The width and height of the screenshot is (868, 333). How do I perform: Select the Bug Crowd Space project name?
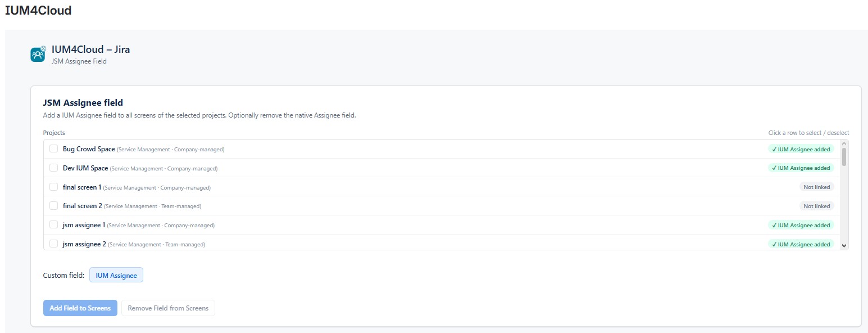(x=89, y=149)
